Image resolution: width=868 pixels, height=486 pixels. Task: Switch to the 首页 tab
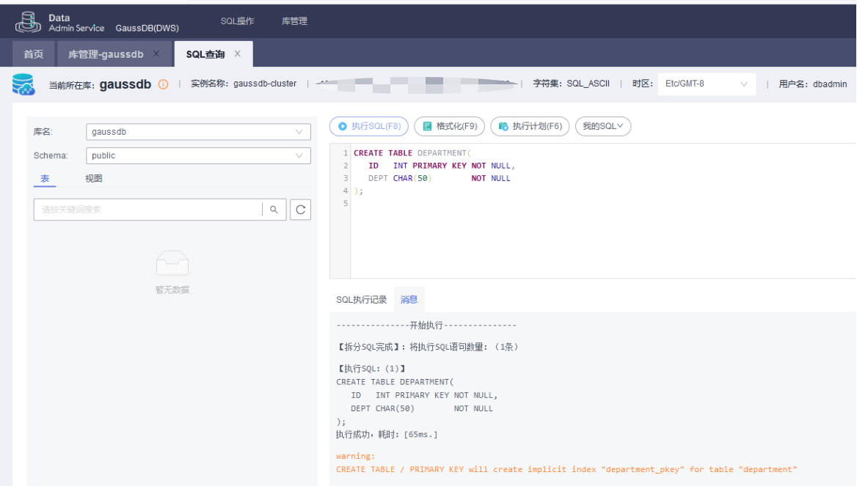[x=33, y=54]
